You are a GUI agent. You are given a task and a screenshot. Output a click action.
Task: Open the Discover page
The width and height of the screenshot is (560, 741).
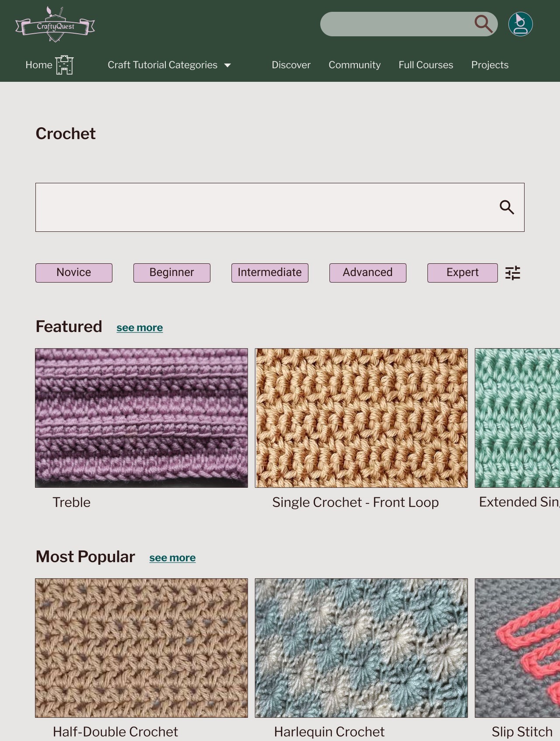291,65
